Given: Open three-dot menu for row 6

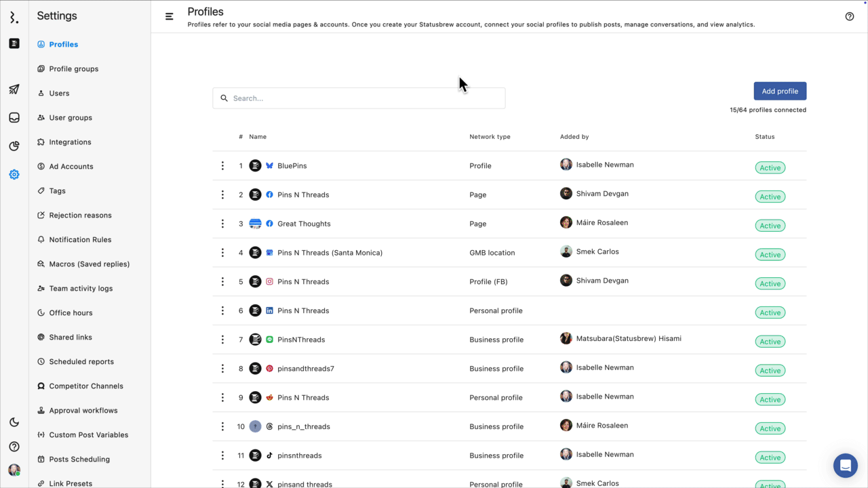Looking at the screenshot, I should (222, 310).
